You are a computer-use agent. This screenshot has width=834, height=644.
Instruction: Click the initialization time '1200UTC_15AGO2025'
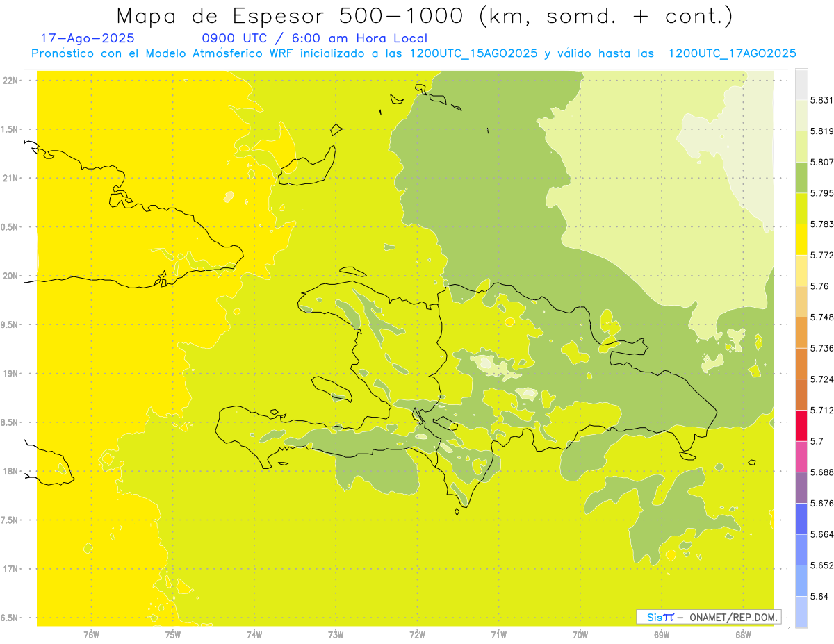pos(473,53)
